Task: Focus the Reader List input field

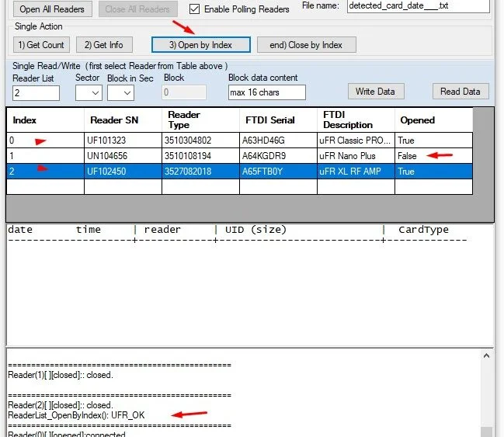Action: (x=36, y=93)
